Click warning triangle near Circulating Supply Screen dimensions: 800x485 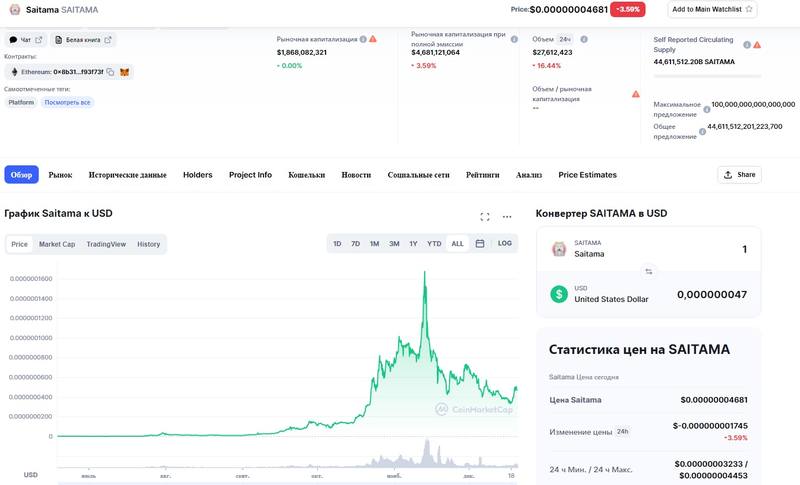(x=757, y=45)
